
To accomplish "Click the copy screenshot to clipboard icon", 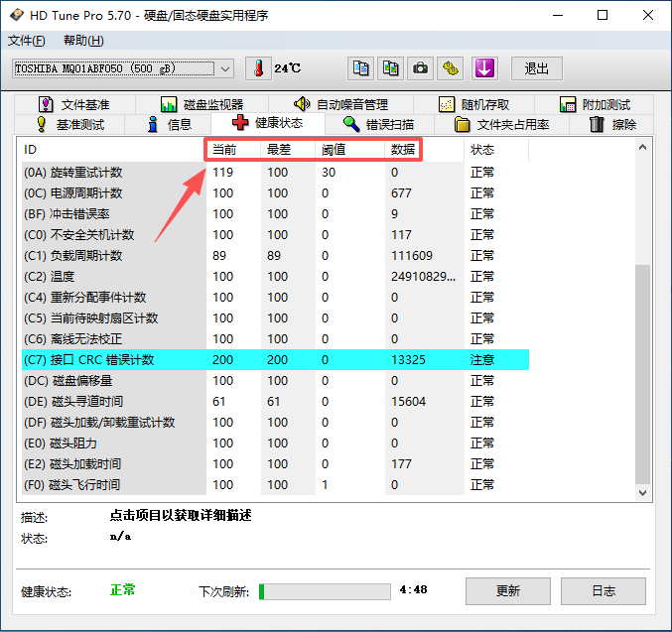I will (391, 68).
